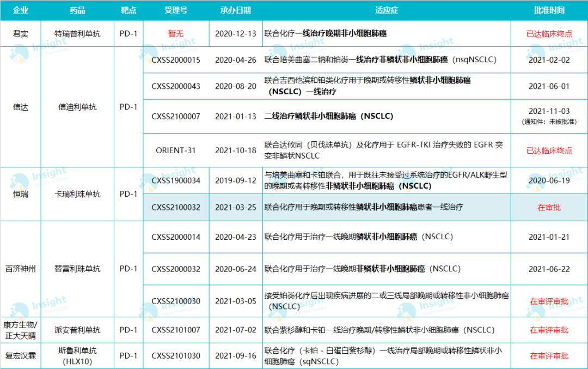The height and width of the screenshot is (369, 588).
Task: Click date 2021-07-02
Action: click(x=236, y=330)
